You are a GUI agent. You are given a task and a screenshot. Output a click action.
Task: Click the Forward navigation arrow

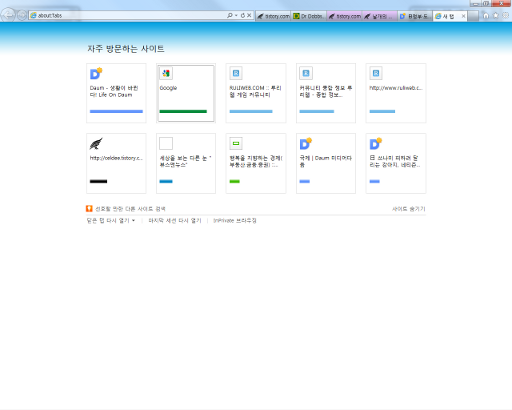click(22, 15)
